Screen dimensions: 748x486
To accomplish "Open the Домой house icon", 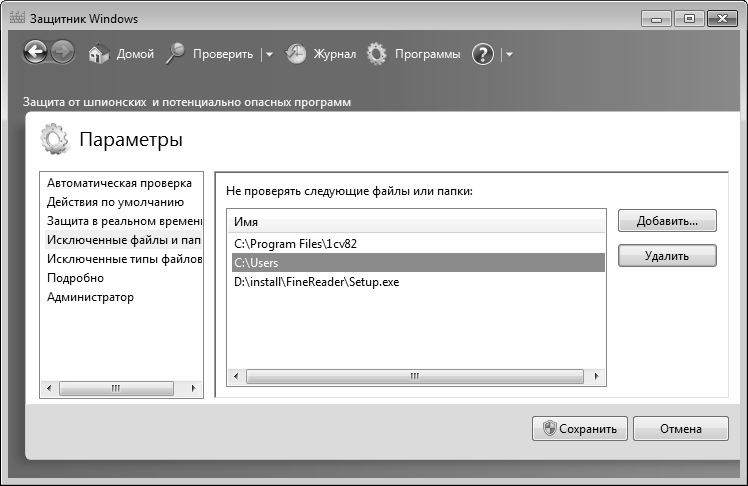I will pos(99,54).
